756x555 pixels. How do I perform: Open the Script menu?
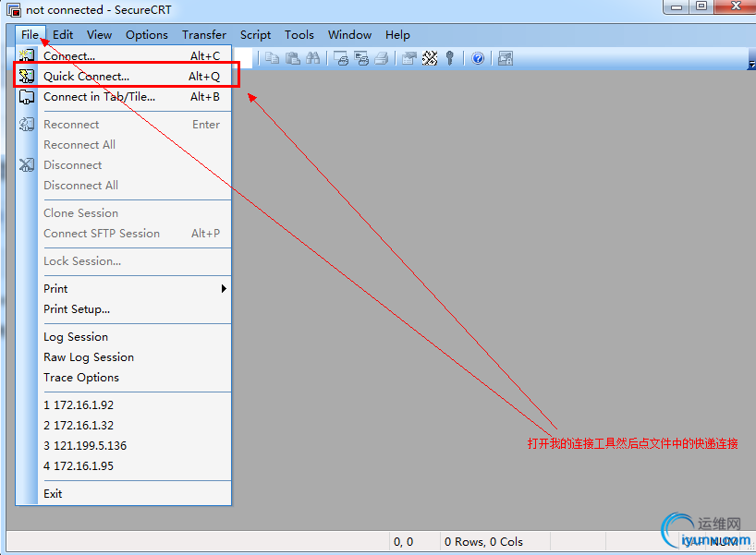(x=255, y=35)
